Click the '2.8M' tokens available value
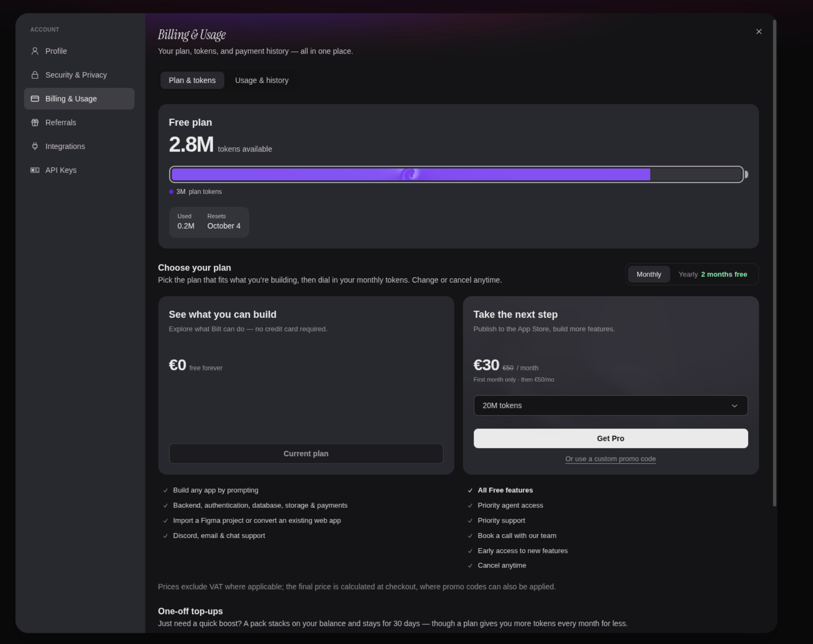813x644 pixels. click(191, 145)
